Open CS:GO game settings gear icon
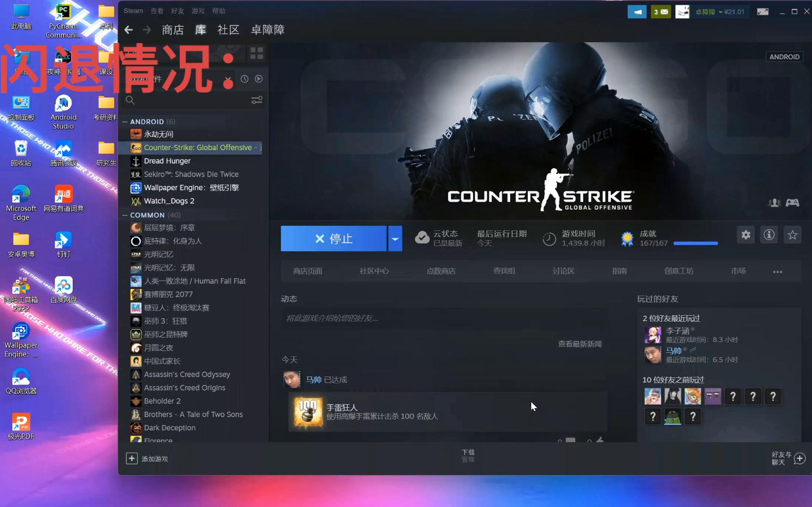 tap(746, 235)
